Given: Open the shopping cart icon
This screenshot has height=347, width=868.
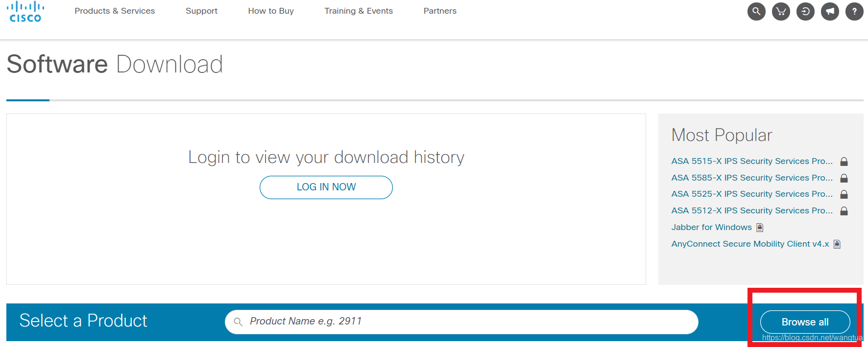Looking at the screenshot, I should coord(781,11).
